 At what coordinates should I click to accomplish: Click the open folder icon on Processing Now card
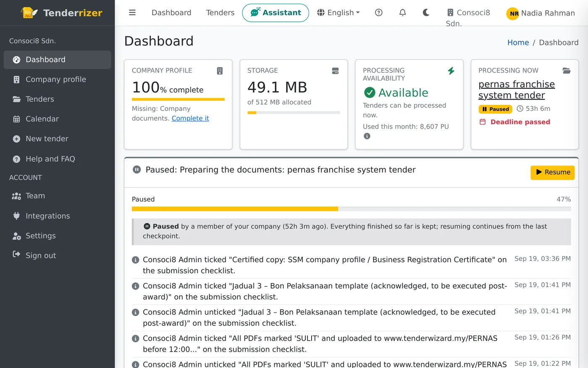(567, 71)
